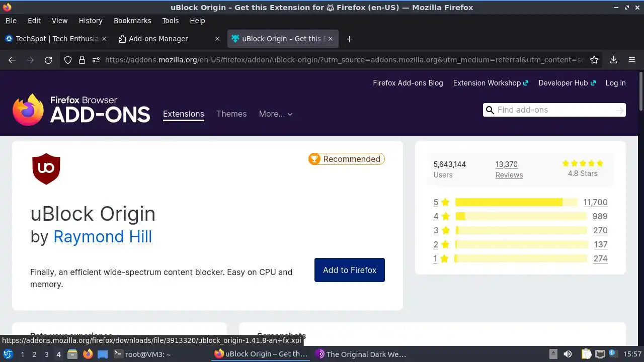Click the 3-star rating bar

pyautogui.click(x=521, y=230)
